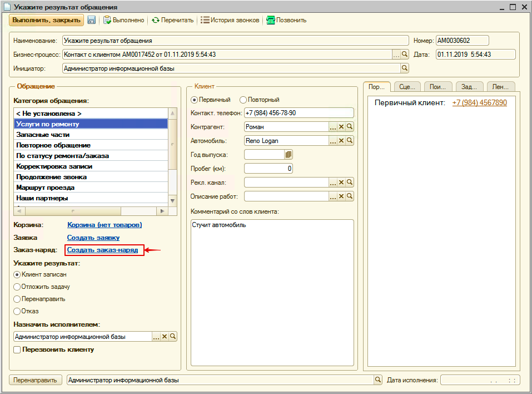Clear the Контрагент field value

(341, 126)
